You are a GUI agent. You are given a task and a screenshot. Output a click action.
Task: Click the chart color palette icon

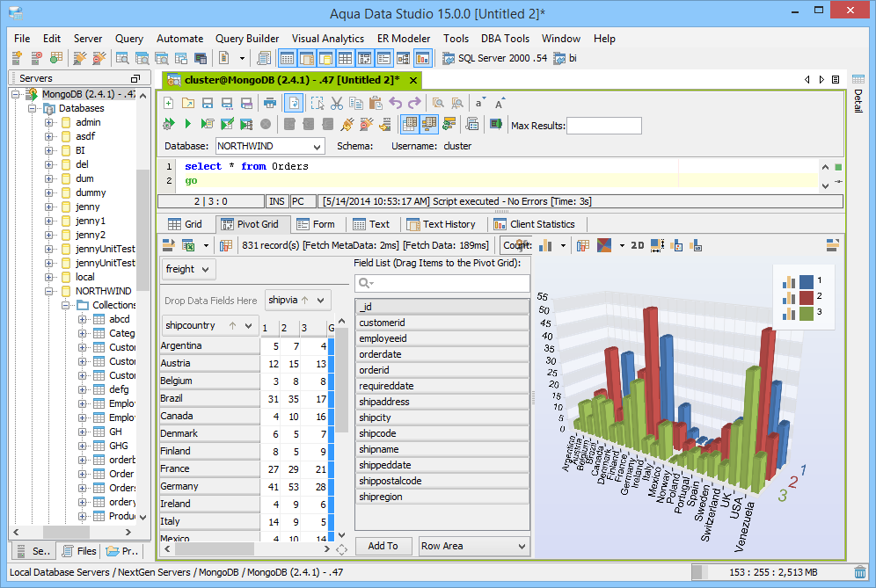(x=604, y=246)
